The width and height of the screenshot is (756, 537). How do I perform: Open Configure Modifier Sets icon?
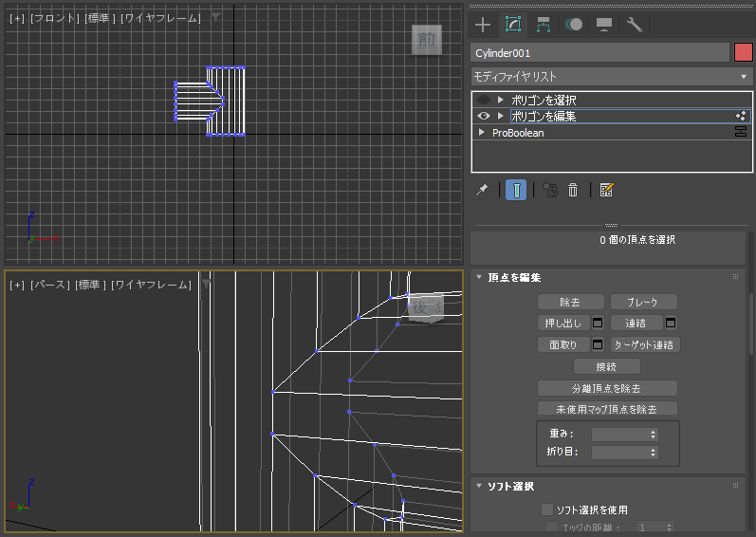tap(606, 190)
